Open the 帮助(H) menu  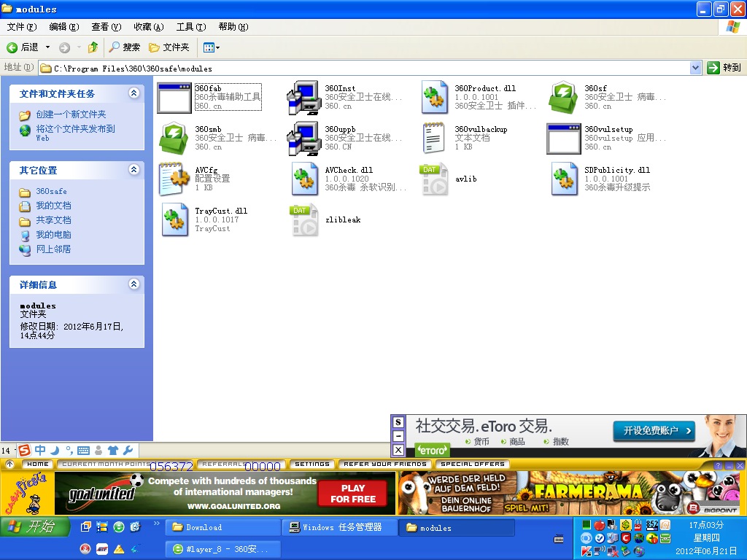[x=233, y=27]
